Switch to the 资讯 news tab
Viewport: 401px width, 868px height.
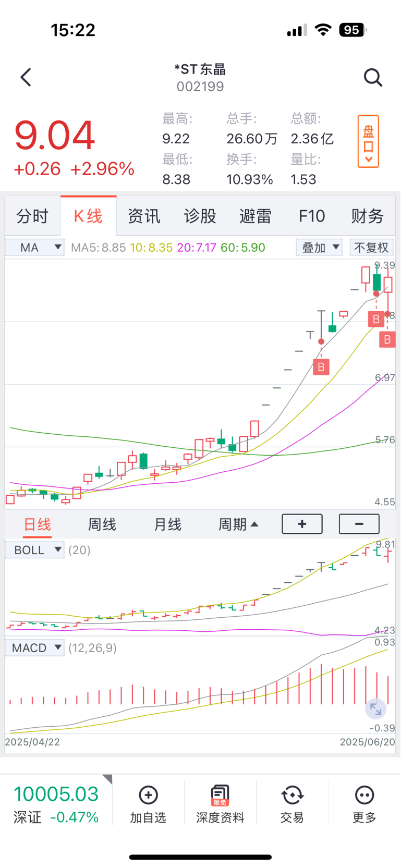click(144, 216)
